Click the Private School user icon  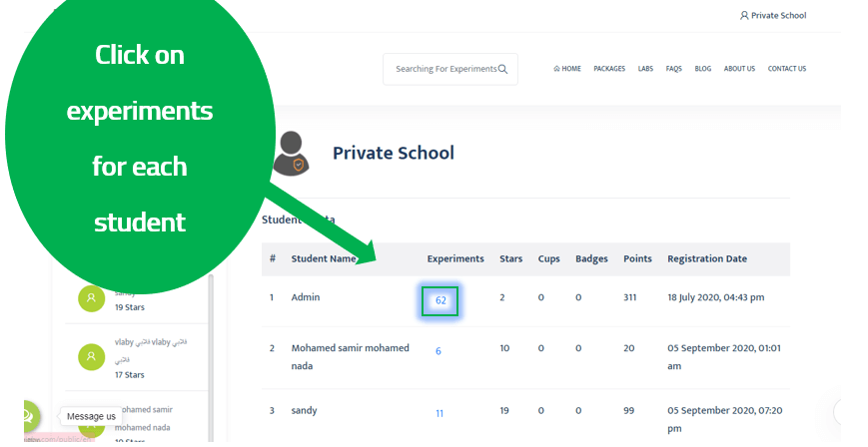pos(743,16)
